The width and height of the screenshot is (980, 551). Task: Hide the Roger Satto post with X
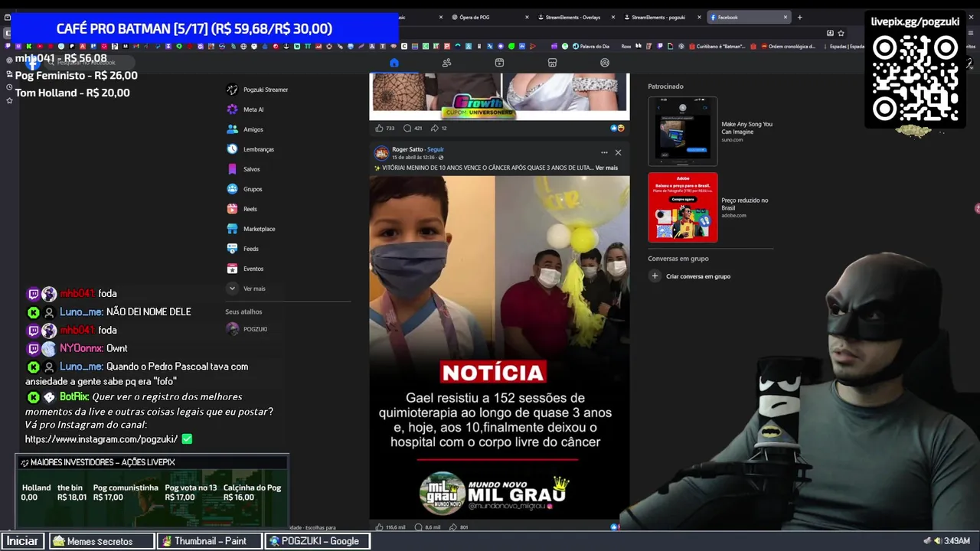tap(618, 153)
